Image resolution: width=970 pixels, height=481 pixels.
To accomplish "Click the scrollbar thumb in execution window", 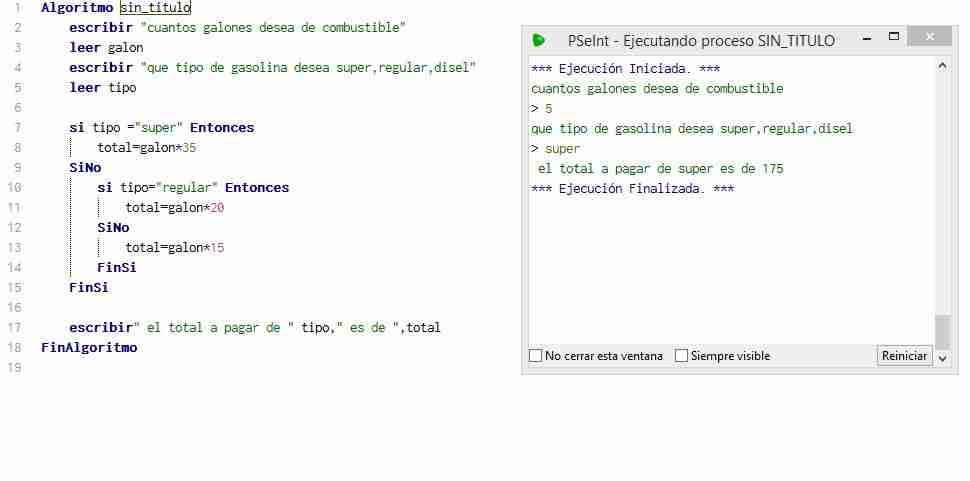I will 942,332.
